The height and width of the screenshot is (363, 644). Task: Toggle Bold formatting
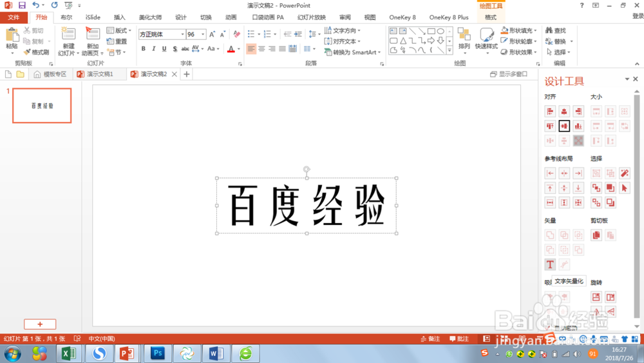[144, 49]
